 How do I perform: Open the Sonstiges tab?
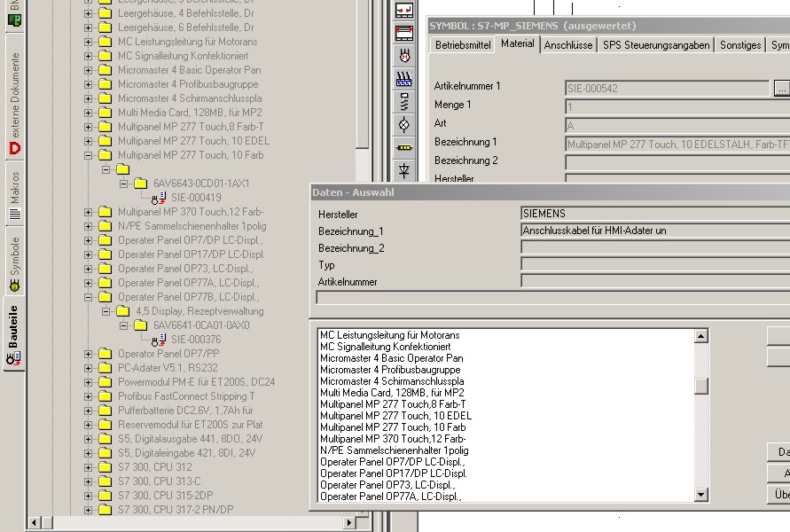(x=740, y=45)
